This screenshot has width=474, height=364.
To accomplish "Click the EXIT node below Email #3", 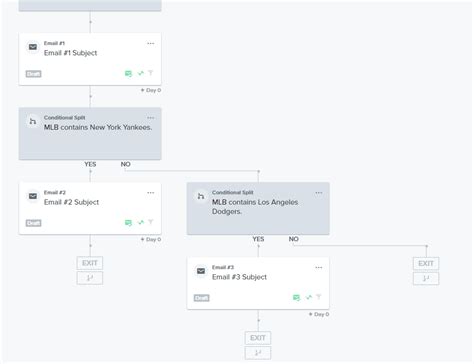I will (258, 338).
